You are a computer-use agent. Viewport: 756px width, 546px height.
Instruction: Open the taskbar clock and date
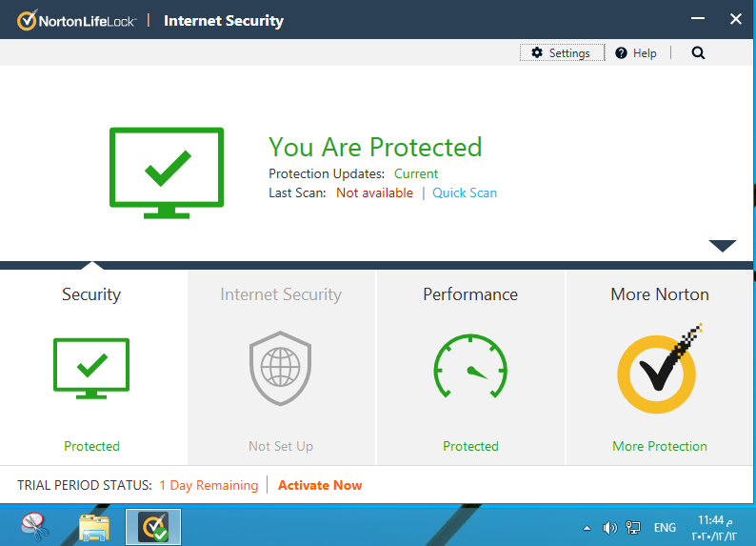[x=714, y=528]
